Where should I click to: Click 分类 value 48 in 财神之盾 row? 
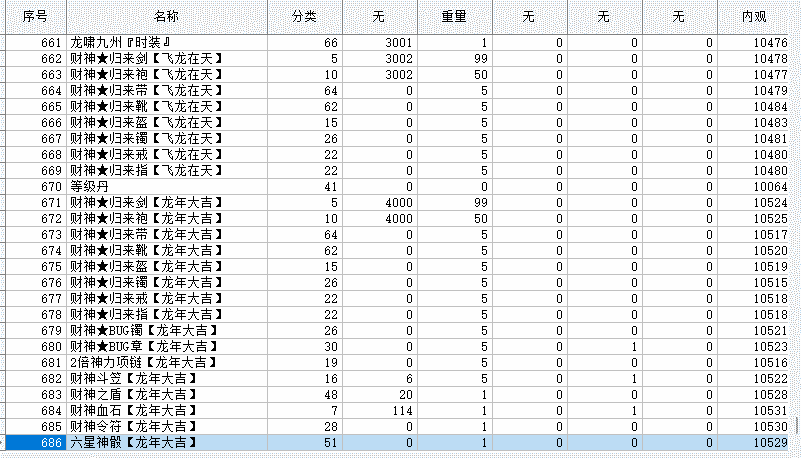coord(304,395)
